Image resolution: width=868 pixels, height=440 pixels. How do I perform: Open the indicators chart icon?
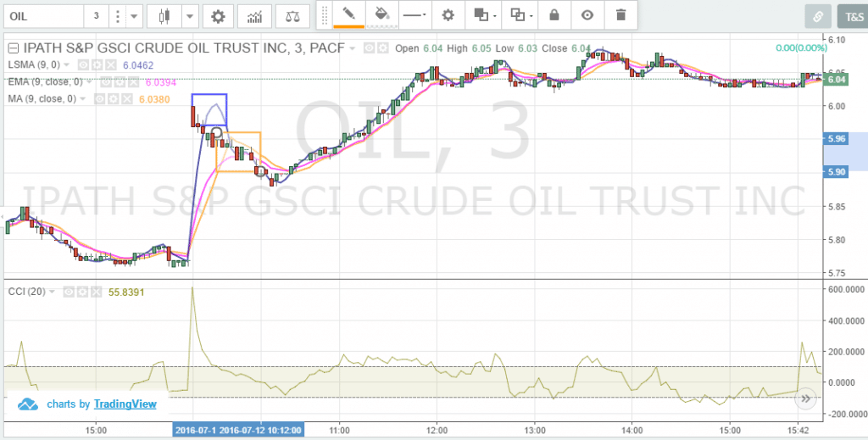click(x=253, y=16)
